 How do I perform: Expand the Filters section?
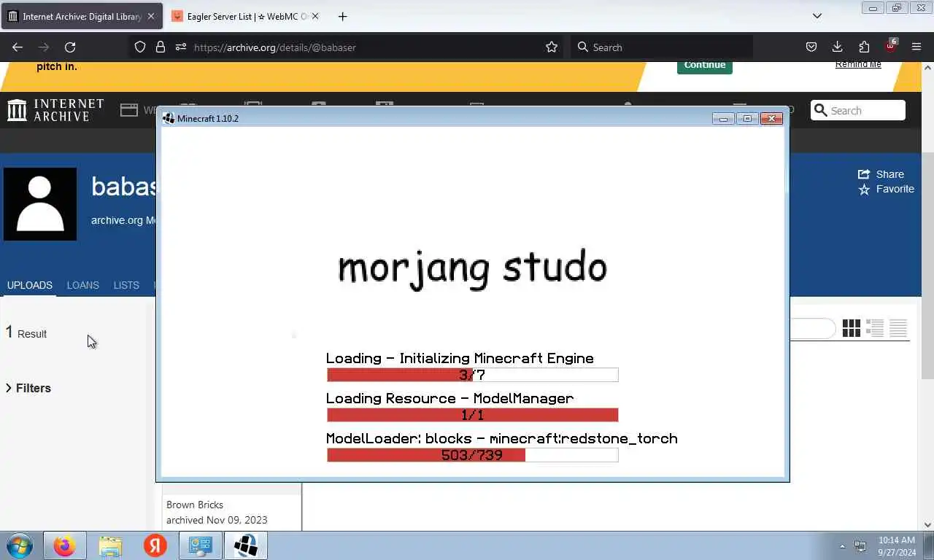click(x=28, y=388)
